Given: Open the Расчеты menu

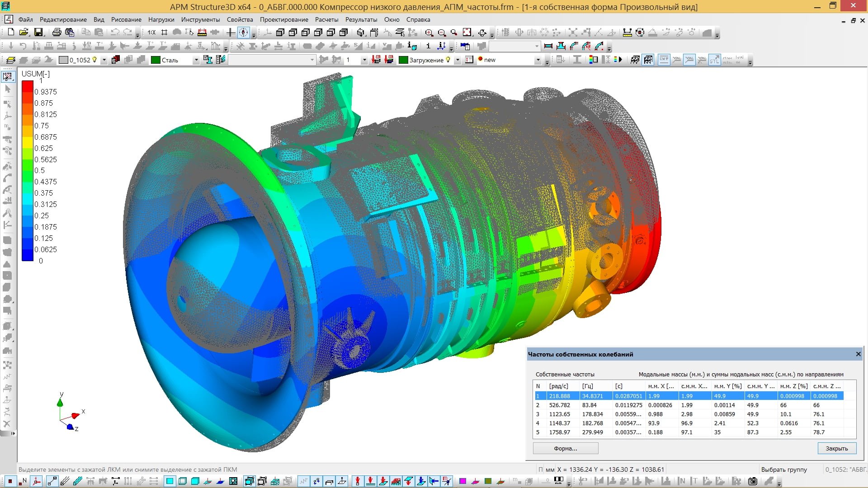Looking at the screenshot, I should click(326, 19).
